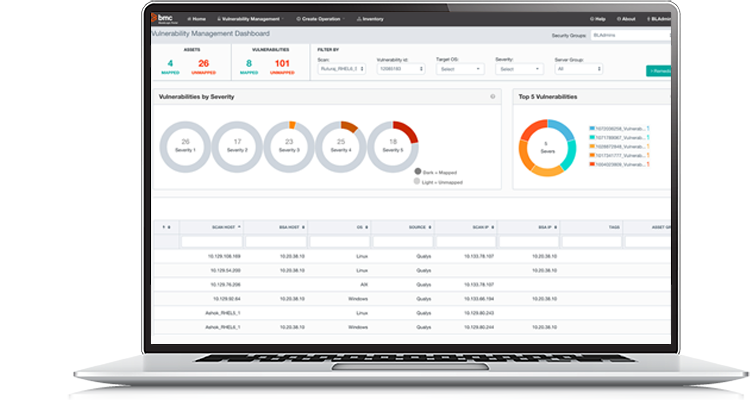Open the Create Operation menu

click(x=326, y=19)
